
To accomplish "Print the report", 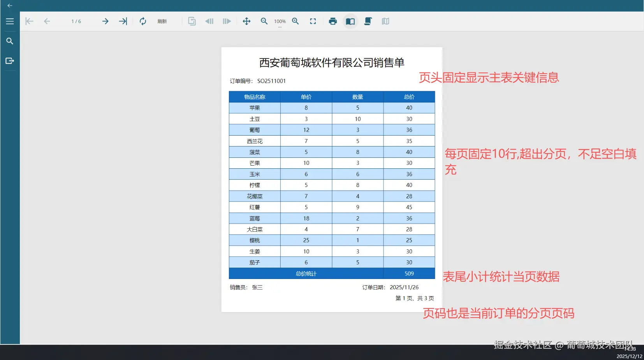I will [333, 21].
